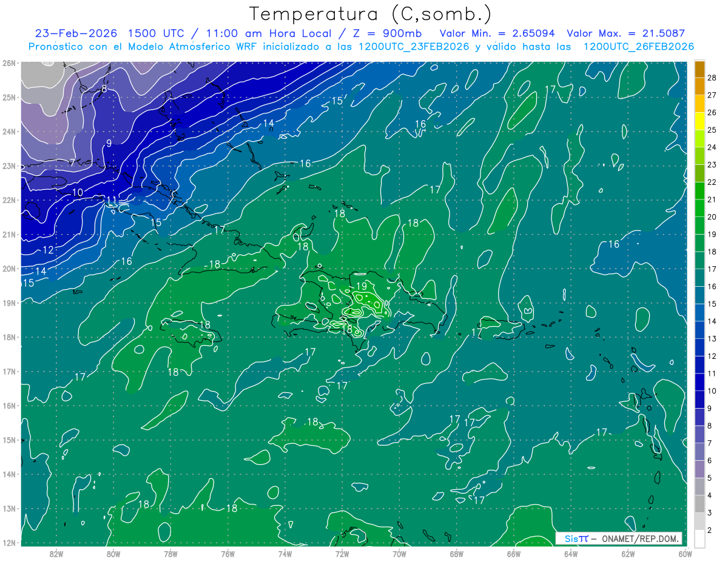728x562 pixels.
Task: Pick color bar segment between 24 and 25
Action: click(699, 138)
